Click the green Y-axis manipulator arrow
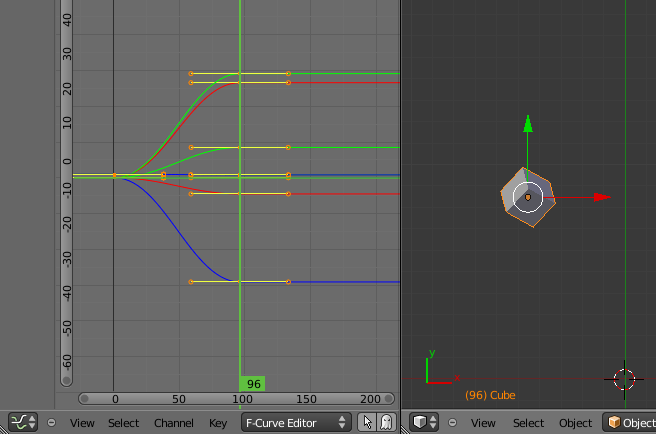 click(x=528, y=125)
